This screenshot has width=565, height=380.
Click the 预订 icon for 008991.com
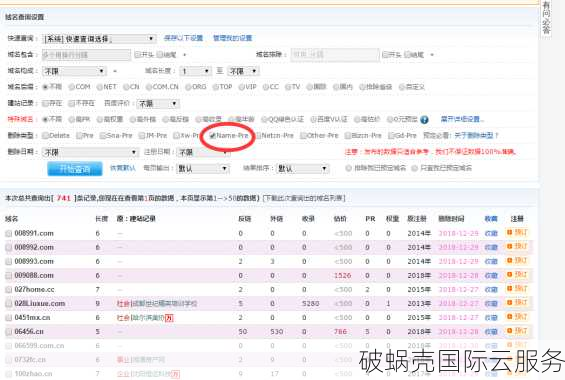point(517,233)
